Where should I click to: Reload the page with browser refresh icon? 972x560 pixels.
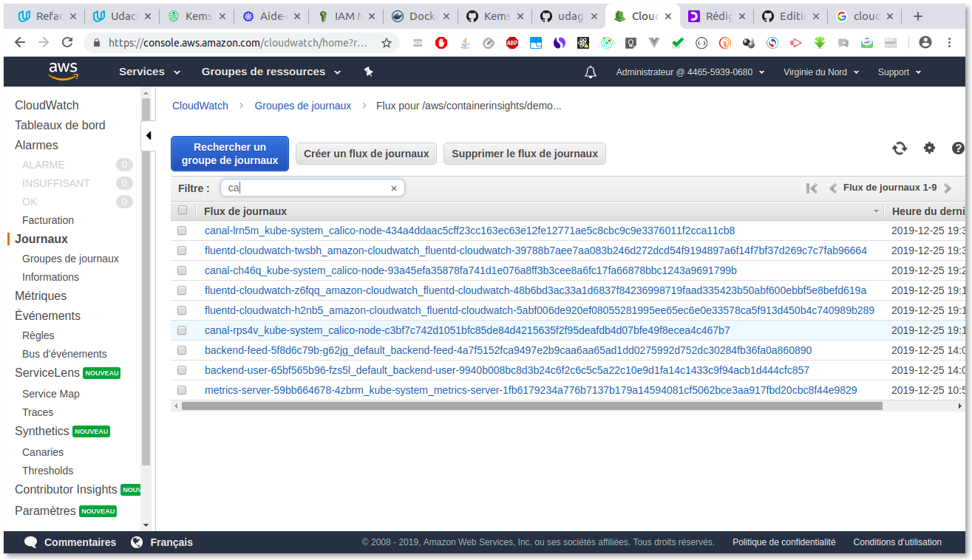[67, 43]
